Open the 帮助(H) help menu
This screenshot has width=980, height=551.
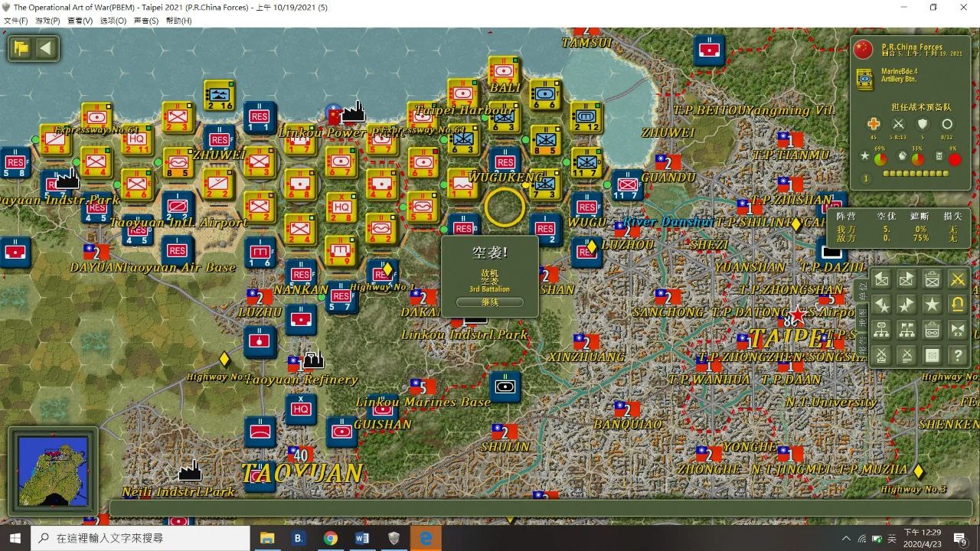pyautogui.click(x=178, y=21)
